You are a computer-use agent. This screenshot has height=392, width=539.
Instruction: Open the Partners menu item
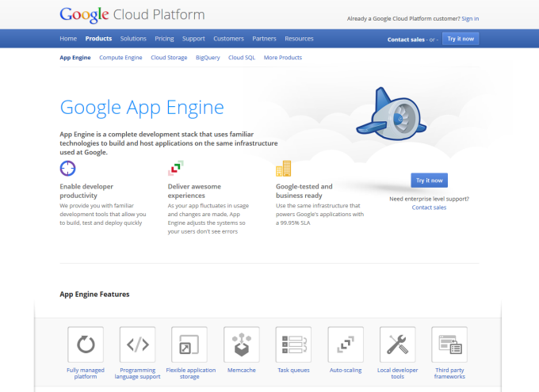pos(264,39)
